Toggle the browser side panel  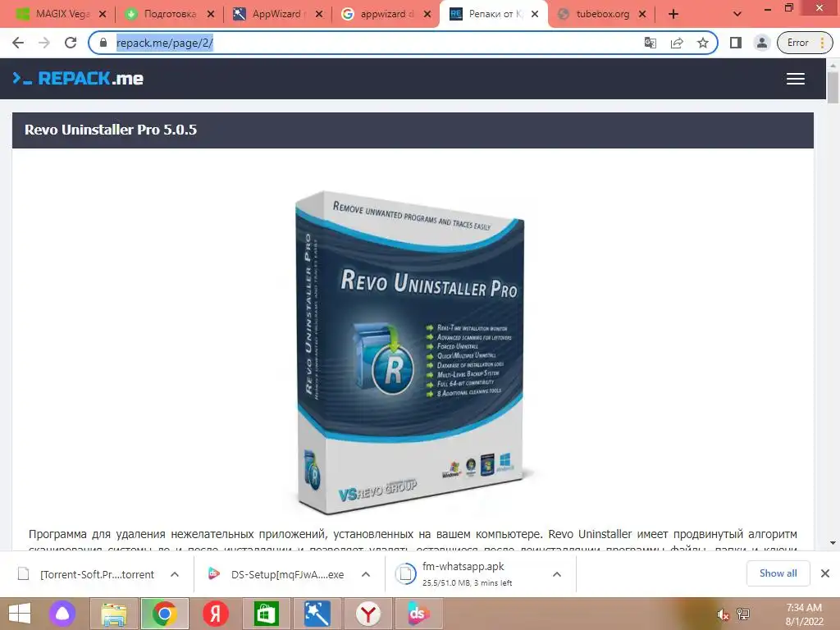click(x=736, y=43)
